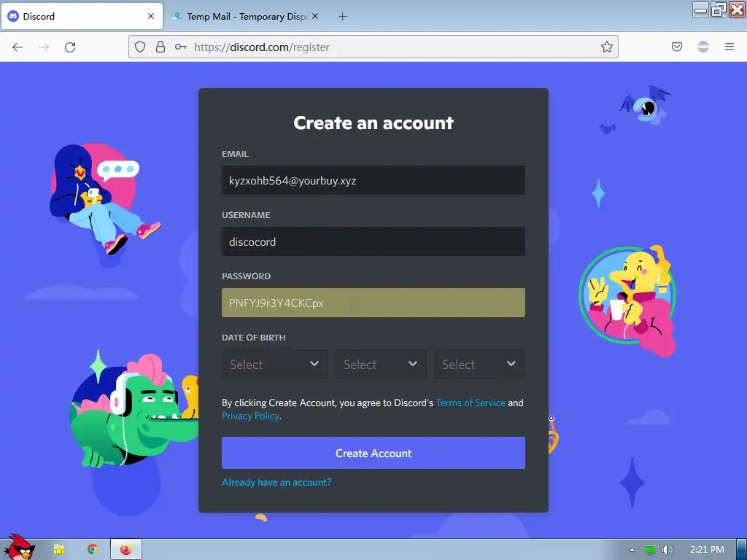This screenshot has height=560, width=747.
Task: Minimize the Firefox window
Action: tap(701, 10)
